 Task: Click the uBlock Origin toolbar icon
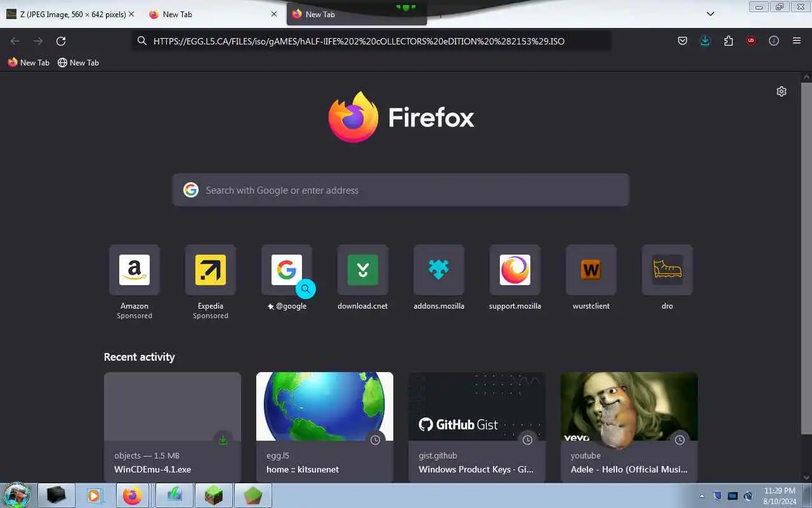point(751,41)
